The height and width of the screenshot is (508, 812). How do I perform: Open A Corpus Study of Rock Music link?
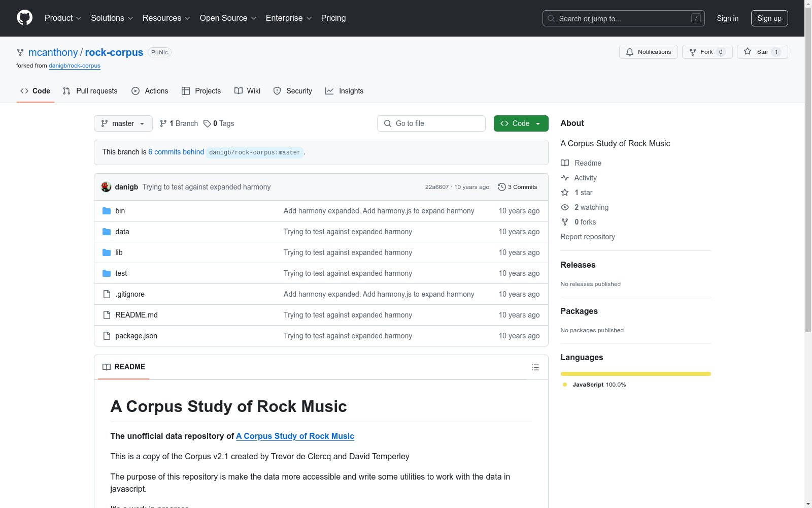pos(295,436)
